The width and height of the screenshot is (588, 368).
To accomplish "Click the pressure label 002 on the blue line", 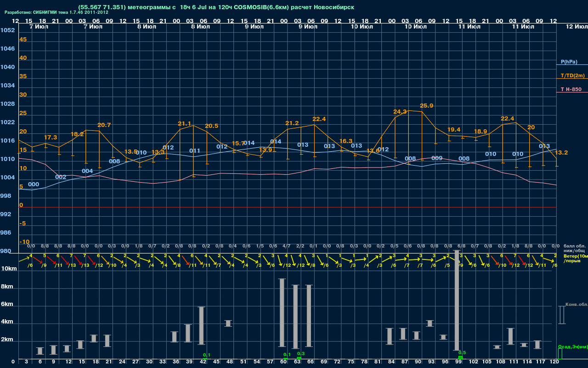I will pos(61,177).
